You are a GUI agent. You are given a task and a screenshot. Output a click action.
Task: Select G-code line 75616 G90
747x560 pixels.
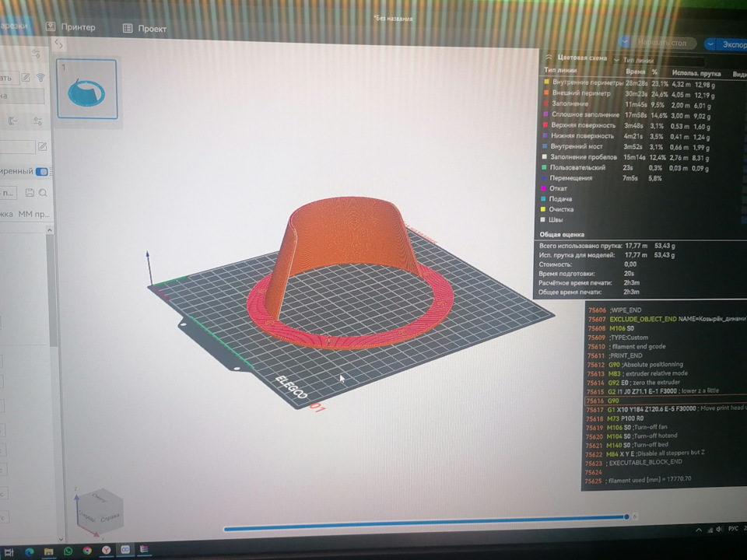click(x=665, y=401)
